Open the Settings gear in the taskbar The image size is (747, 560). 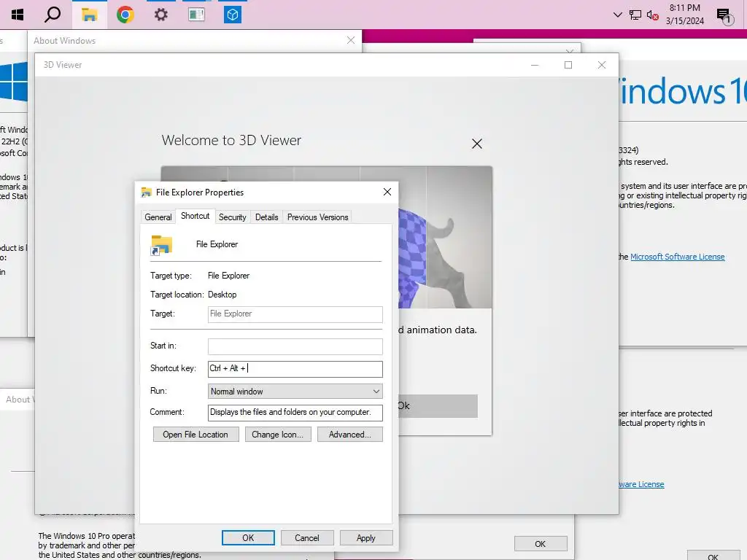coord(161,15)
